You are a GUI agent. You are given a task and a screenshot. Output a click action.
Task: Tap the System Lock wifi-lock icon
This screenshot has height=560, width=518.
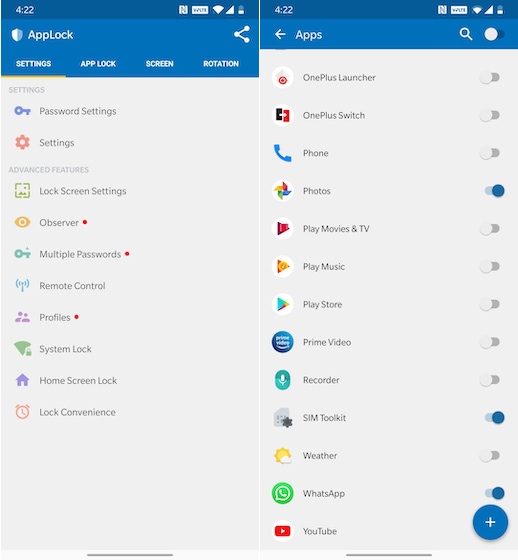click(x=22, y=349)
